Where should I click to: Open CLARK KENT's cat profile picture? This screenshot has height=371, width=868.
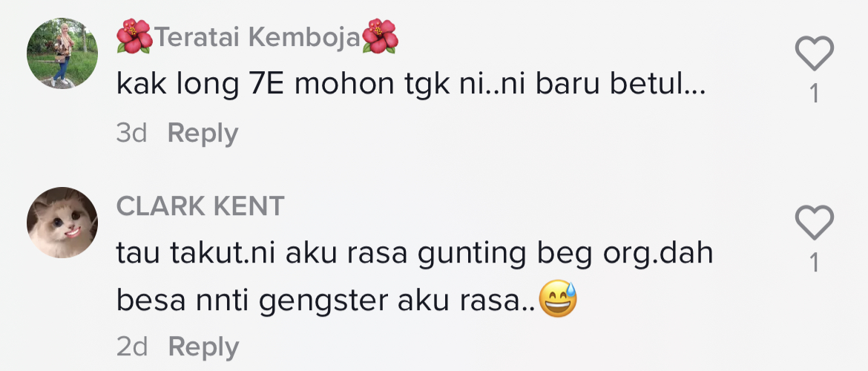(62, 223)
